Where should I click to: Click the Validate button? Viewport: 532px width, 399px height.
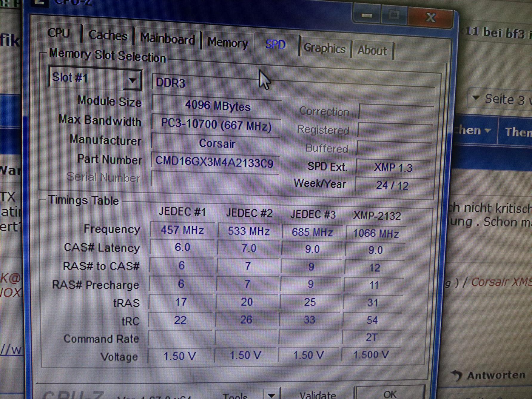[x=317, y=395]
